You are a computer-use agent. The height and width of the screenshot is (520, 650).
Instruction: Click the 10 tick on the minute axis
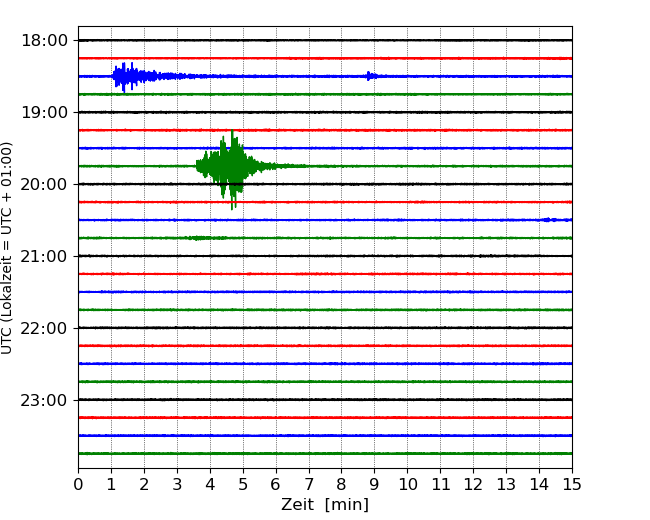tap(407, 484)
